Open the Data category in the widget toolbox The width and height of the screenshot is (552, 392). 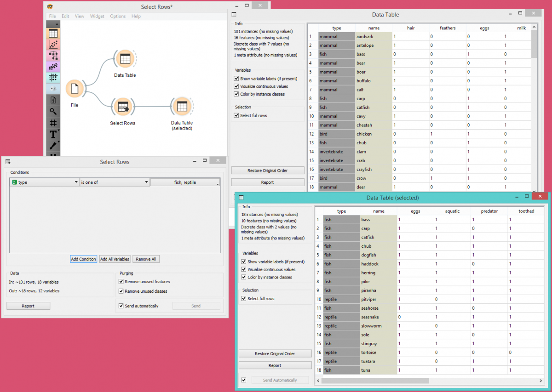[x=53, y=33]
